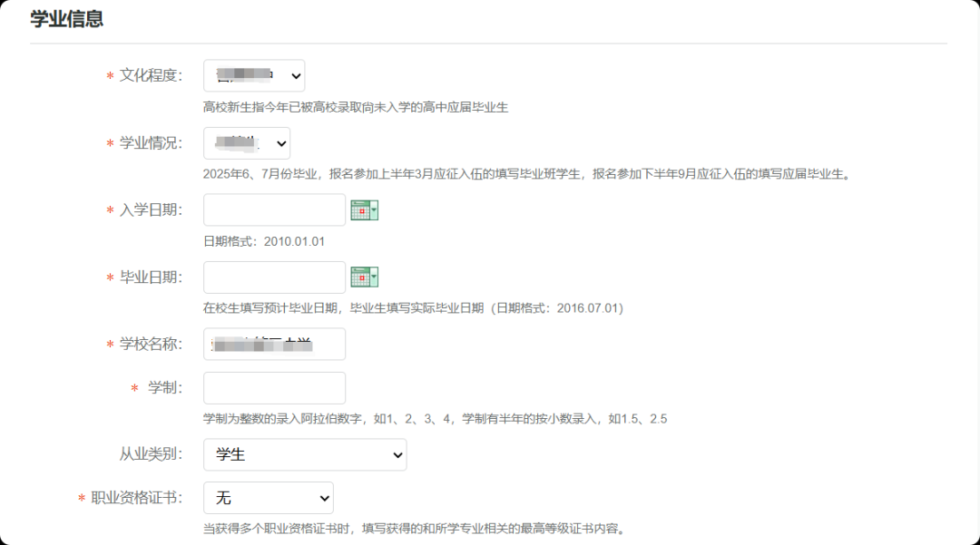Click the 学业情况 field label

(x=151, y=143)
